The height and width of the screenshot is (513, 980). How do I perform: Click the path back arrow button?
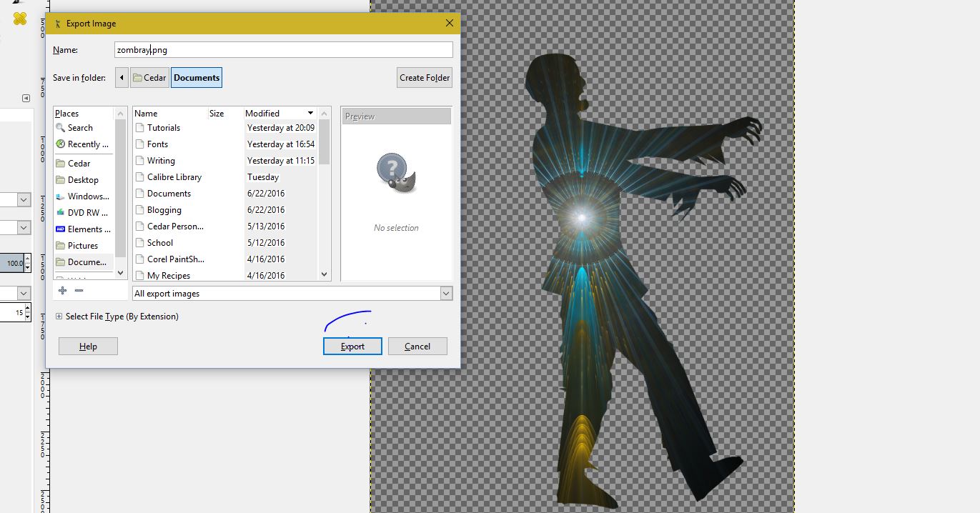point(122,78)
